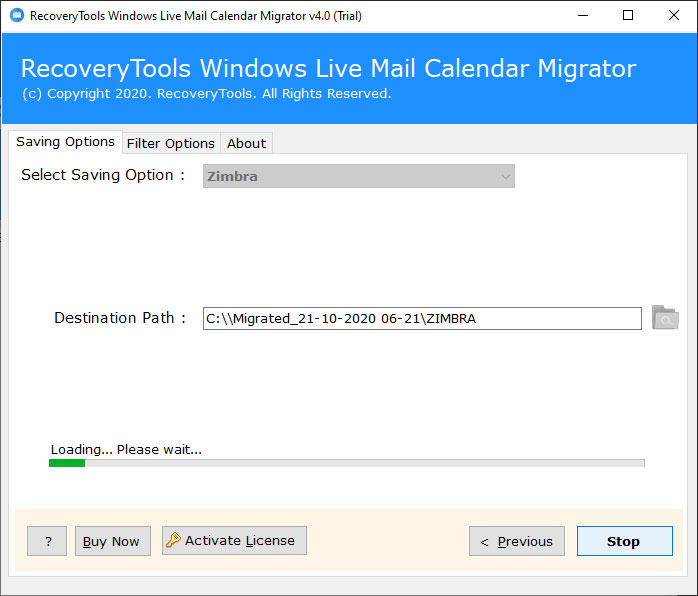The width and height of the screenshot is (698, 596).
Task: Click inside the Destination Path field
Action: 422,319
